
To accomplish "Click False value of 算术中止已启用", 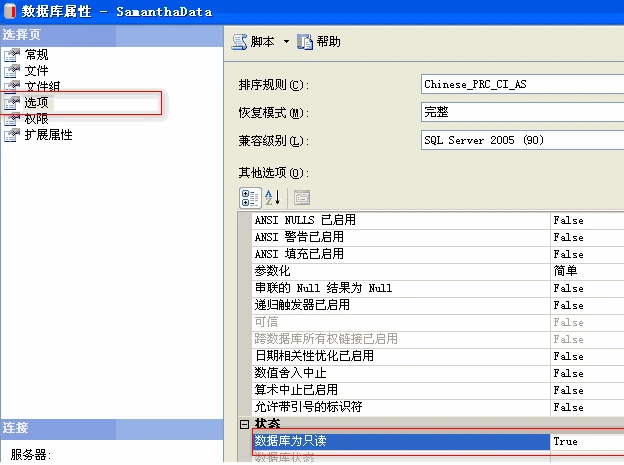I will [x=568, y=390].
